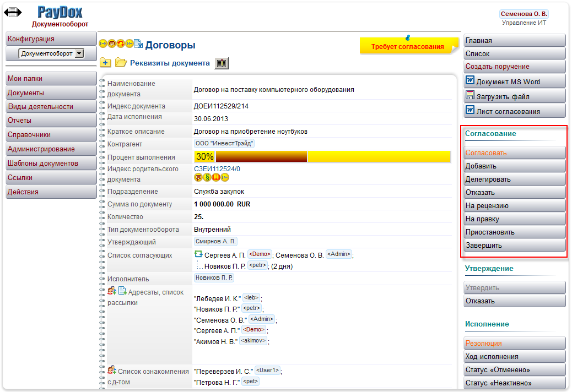Click the book icon after Реквизиты документа
The height and width of the screenshot is (392, 572).
click(x=222, y=63)
